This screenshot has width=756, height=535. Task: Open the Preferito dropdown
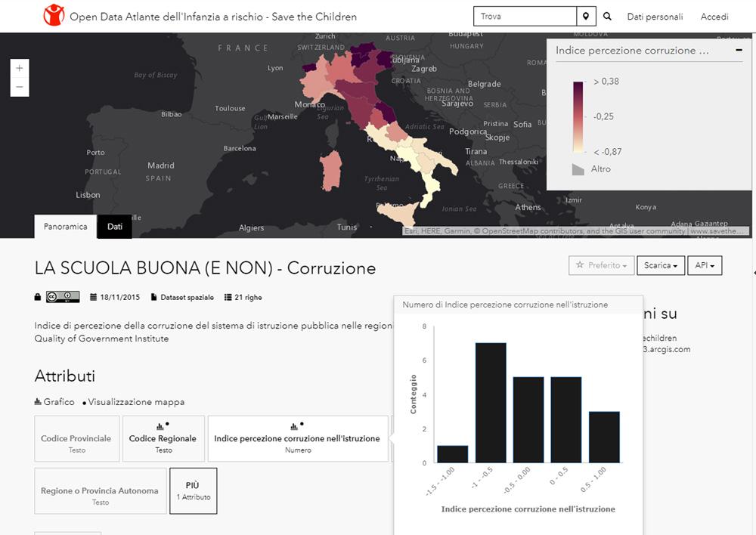tap(601, 265)
